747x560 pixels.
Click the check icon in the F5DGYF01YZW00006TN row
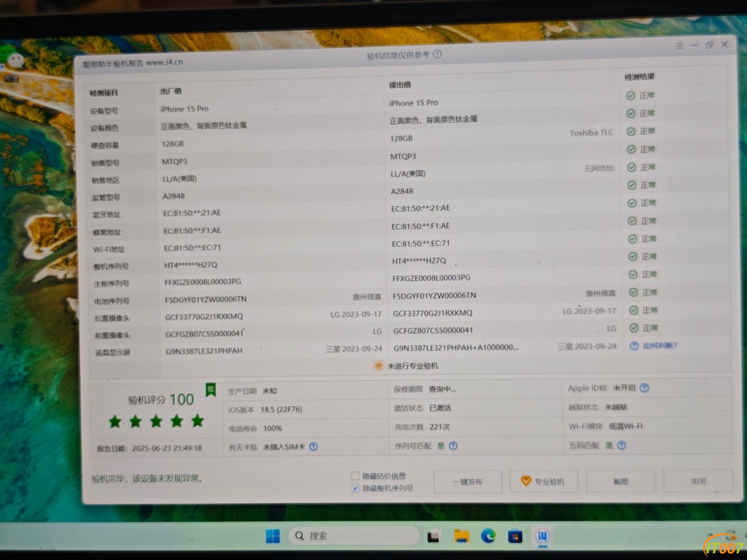pyautogui.click(x=633, y=292)
